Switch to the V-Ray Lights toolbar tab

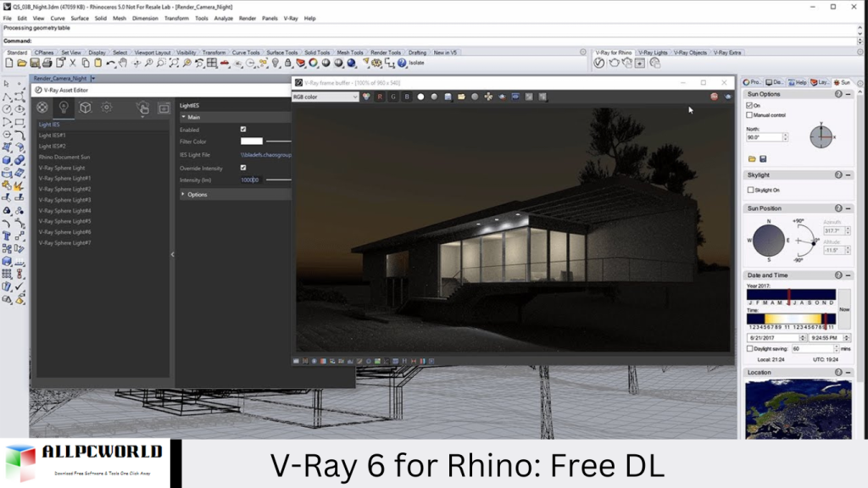[x=654, y=53]
